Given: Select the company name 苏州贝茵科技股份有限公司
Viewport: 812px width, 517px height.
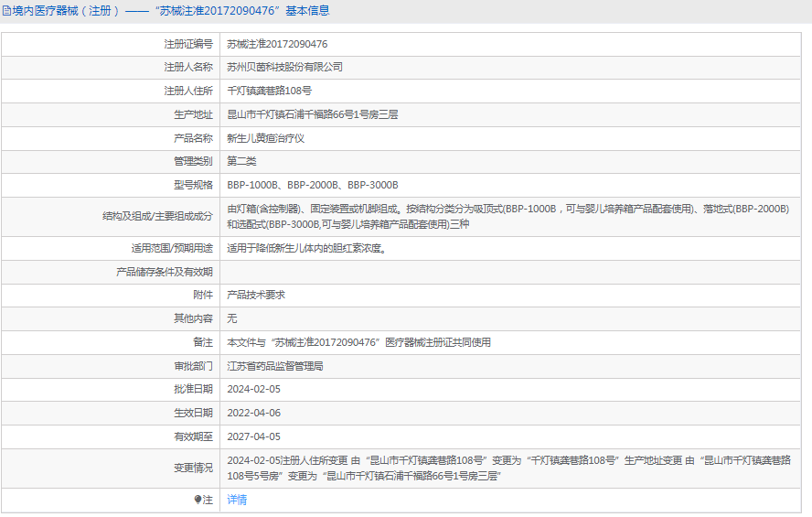Looking at the screenshot, I should 284,68.
